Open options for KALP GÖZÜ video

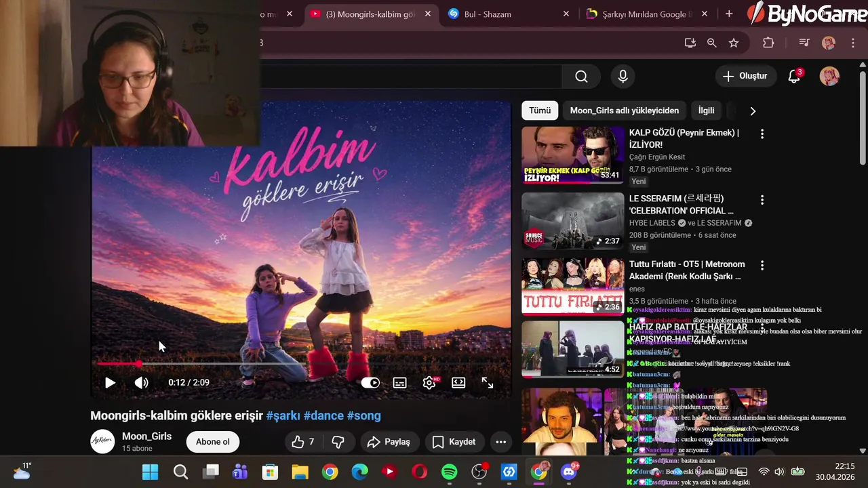pyautogui.click(x=762, y=134)
